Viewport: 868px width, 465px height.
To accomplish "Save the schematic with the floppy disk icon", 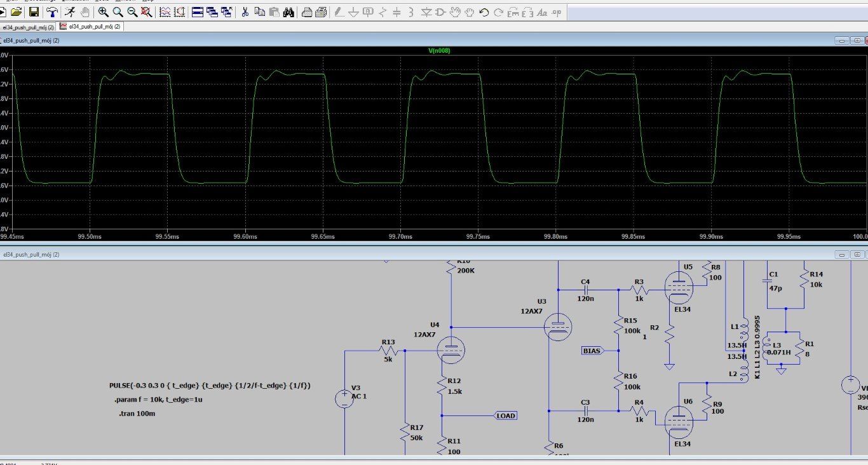I will tap(34, 12).
